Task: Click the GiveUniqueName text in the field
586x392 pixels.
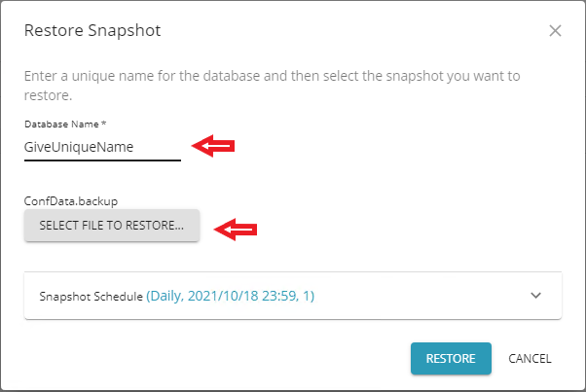Action: [x=78, y=147]
